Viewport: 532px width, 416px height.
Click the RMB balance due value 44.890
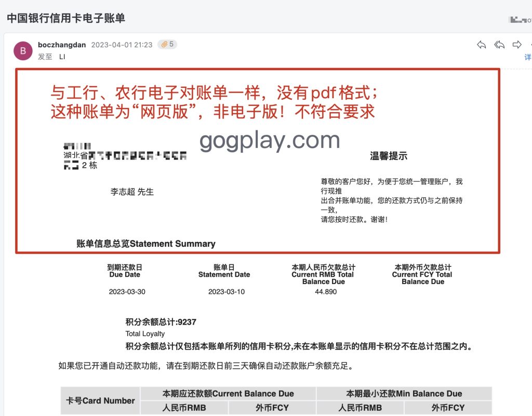click(x=326, y=292)
